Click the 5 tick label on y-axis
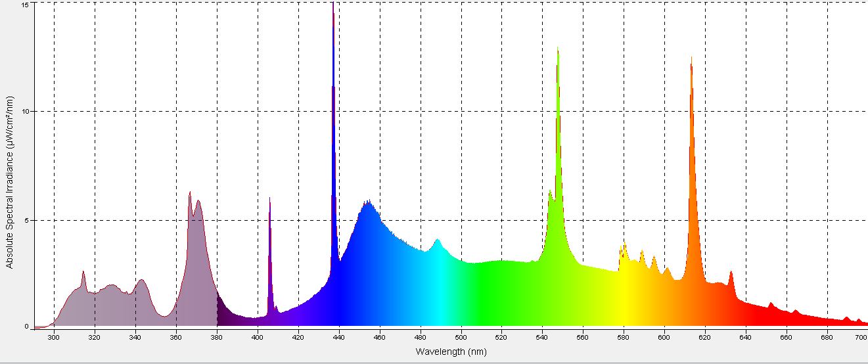868x364 pixels. click(27, 221)
